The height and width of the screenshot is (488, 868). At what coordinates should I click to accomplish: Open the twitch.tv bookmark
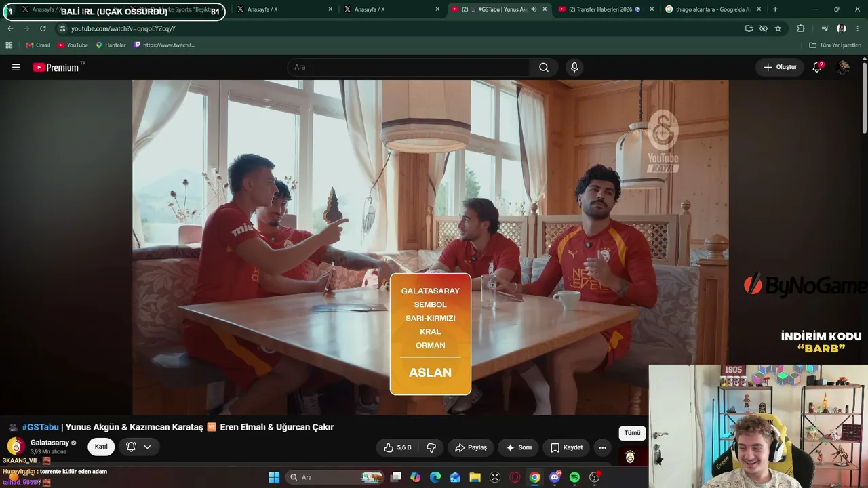coord(165,45)
